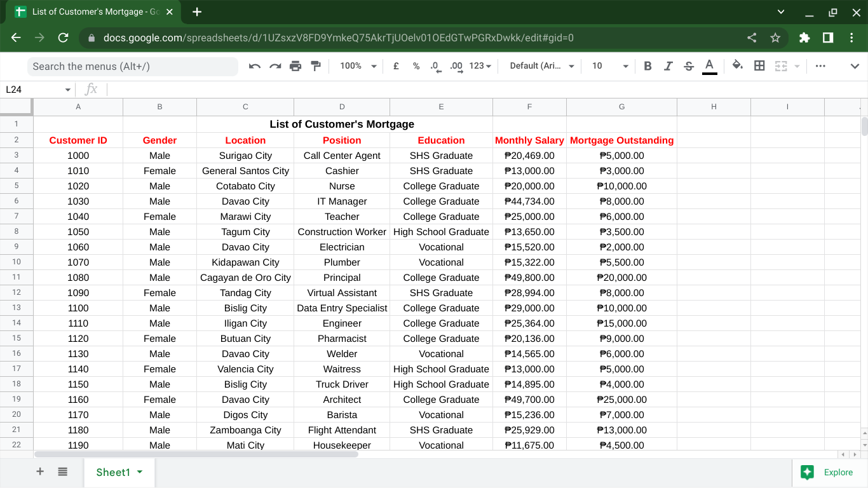Click the Virtual Assistant cell
Image resolution: width=868 pixels, height=488 pixels.
(342, 293)
